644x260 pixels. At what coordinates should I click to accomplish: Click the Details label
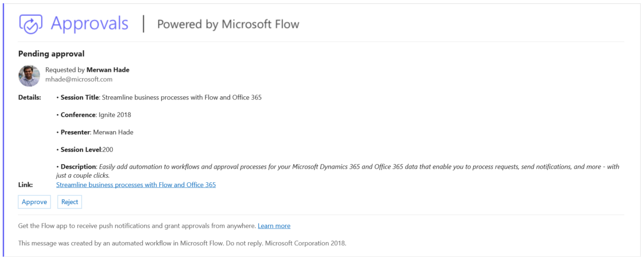pos(29,97)
